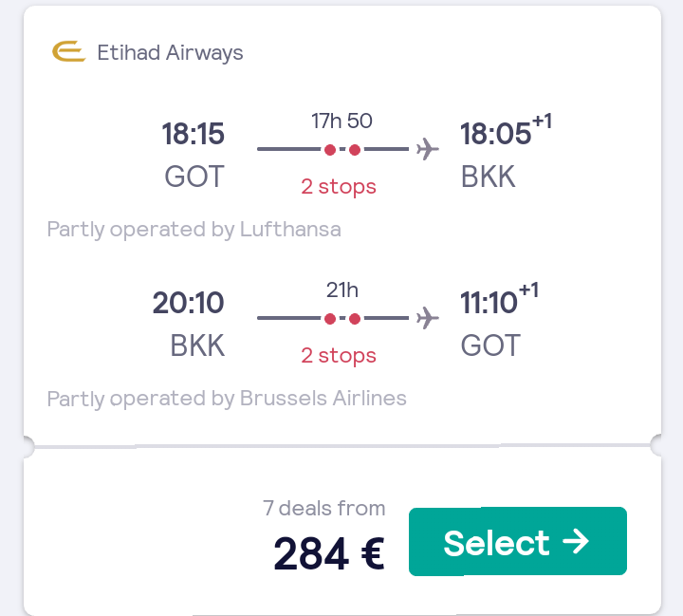The height and width of the screenshot is (616, 683).
Task: Click the 17h 50 duration label
Action: (341, 121)
